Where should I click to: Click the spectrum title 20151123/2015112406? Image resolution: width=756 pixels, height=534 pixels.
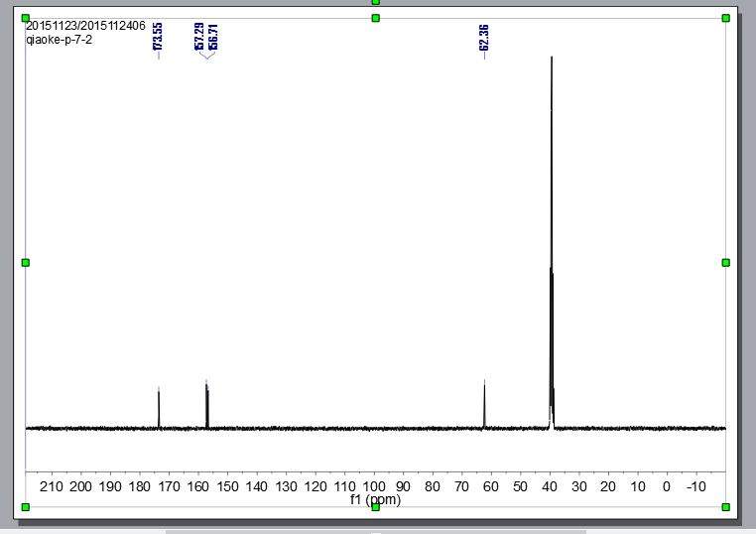[x=86, y=26]
